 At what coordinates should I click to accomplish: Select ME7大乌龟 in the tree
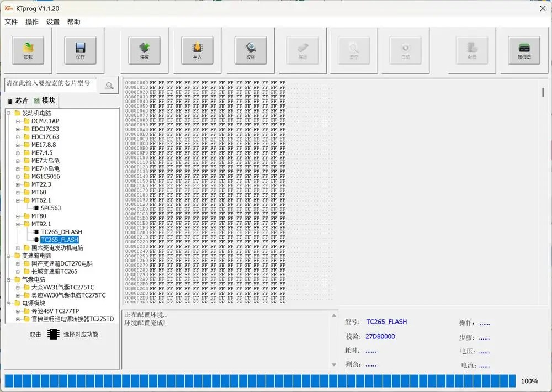pyautogui.click(x=45, y=161)
